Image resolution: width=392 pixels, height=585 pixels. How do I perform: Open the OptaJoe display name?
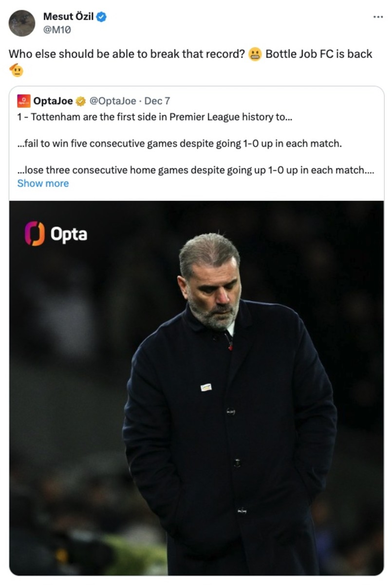[53, 101]
